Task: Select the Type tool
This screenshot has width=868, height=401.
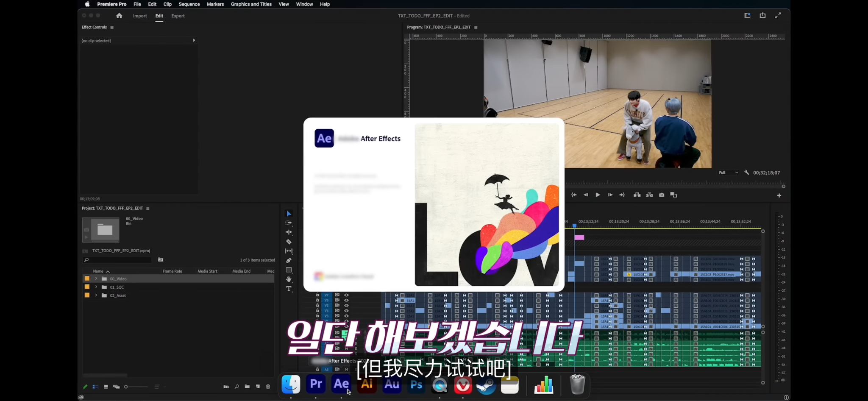Action: 289,289
